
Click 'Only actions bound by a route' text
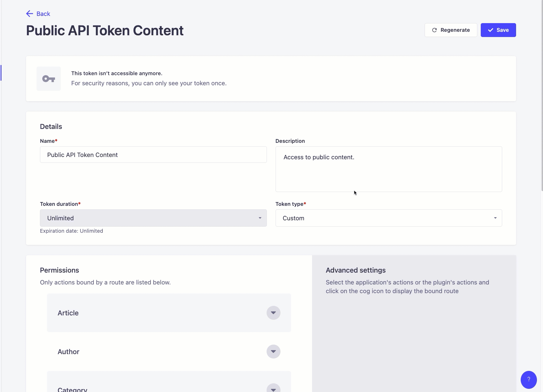coord(105,282)
